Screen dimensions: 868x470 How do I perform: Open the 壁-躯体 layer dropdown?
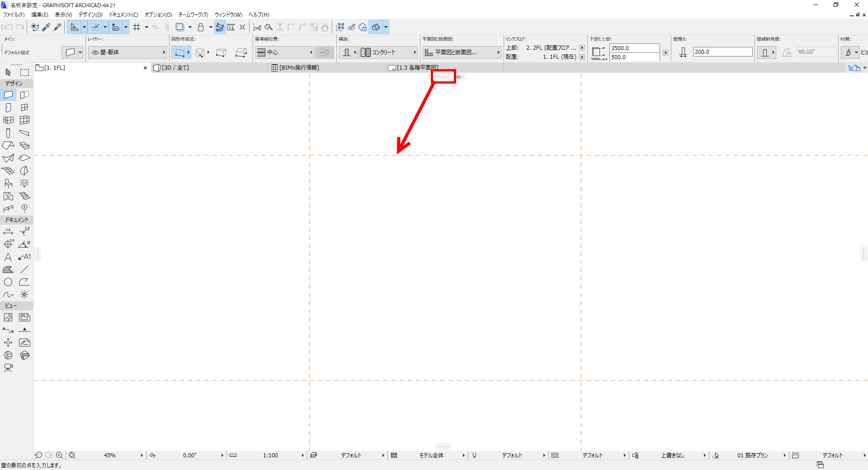coord(128,52)
